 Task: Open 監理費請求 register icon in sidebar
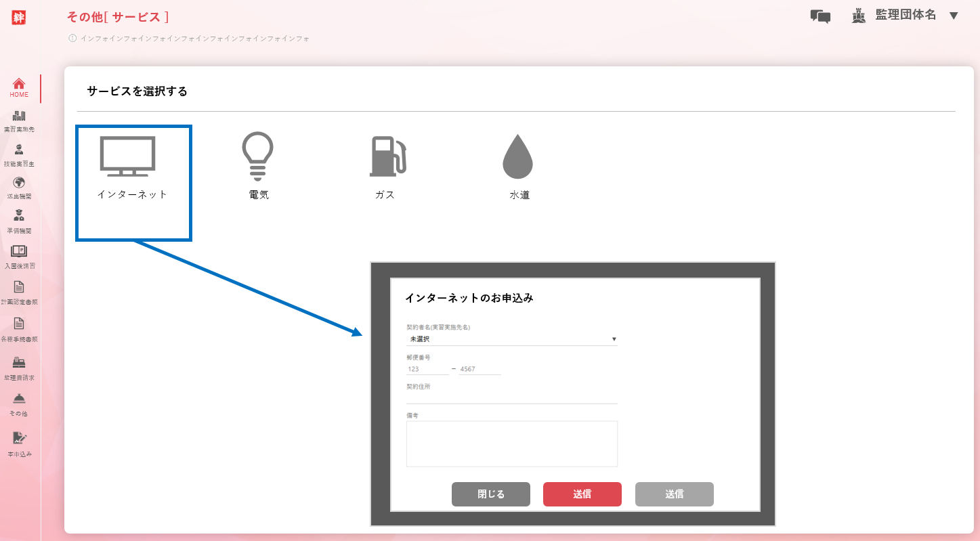19,367
